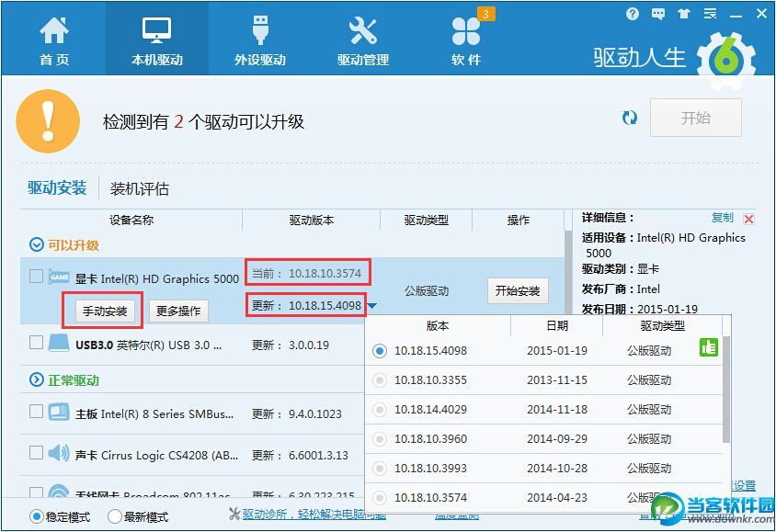Click date 2014-11-18 in version list
776x532 pixels.
click(x=557, y=410)
